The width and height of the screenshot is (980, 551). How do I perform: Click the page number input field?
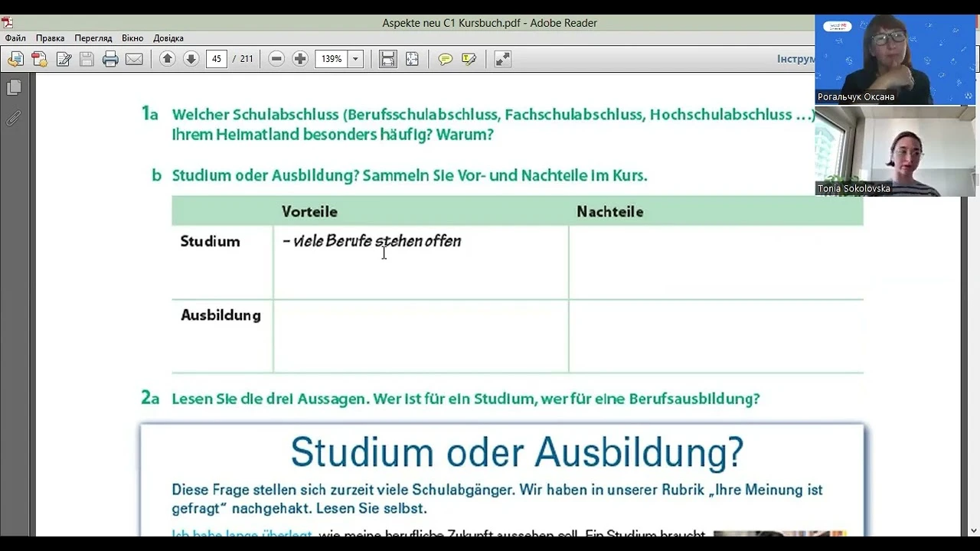tap(217, 59)
